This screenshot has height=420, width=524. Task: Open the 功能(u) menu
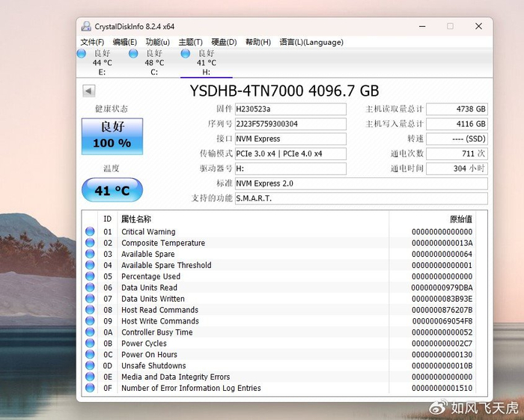157,42
